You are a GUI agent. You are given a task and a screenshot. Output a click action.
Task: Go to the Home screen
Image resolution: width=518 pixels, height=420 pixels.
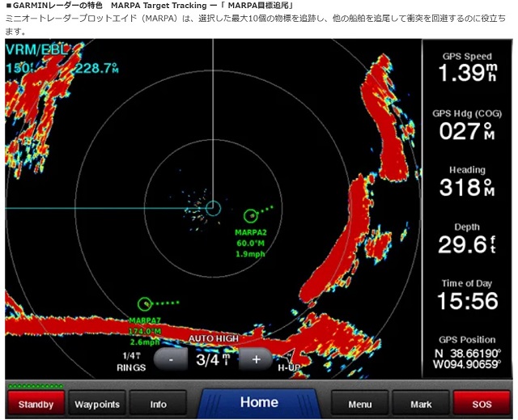tap(259, 402)
